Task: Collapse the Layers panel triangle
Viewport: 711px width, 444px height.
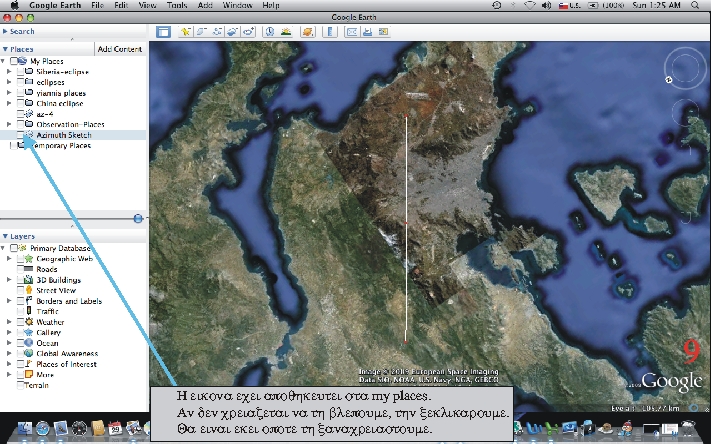Action: pyautogui.click(x=5, y=236)
